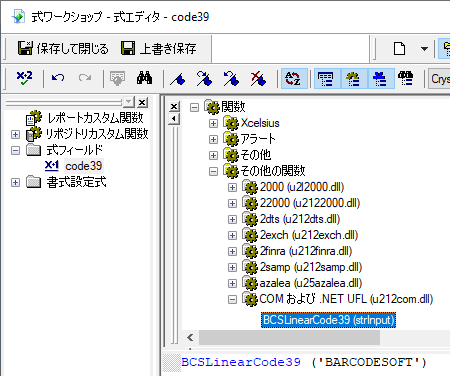Screen dimensions: 450x376
Task: Expand the アラート function group
Action: coord(213,139)
